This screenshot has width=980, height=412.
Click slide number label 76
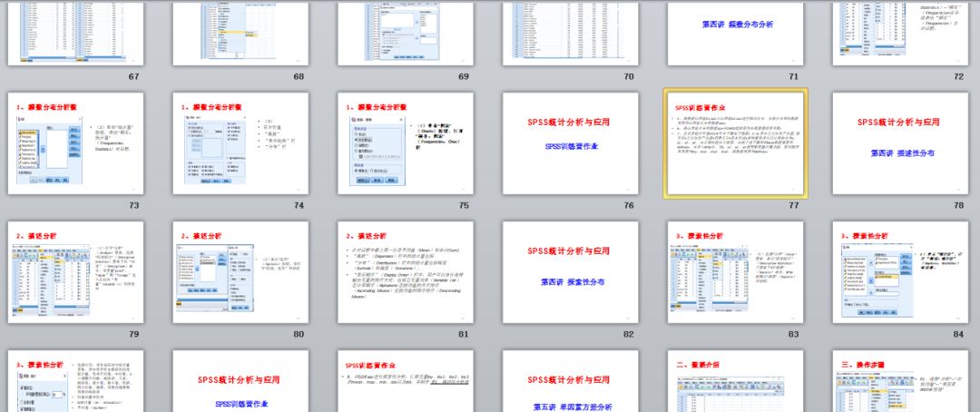628,206
